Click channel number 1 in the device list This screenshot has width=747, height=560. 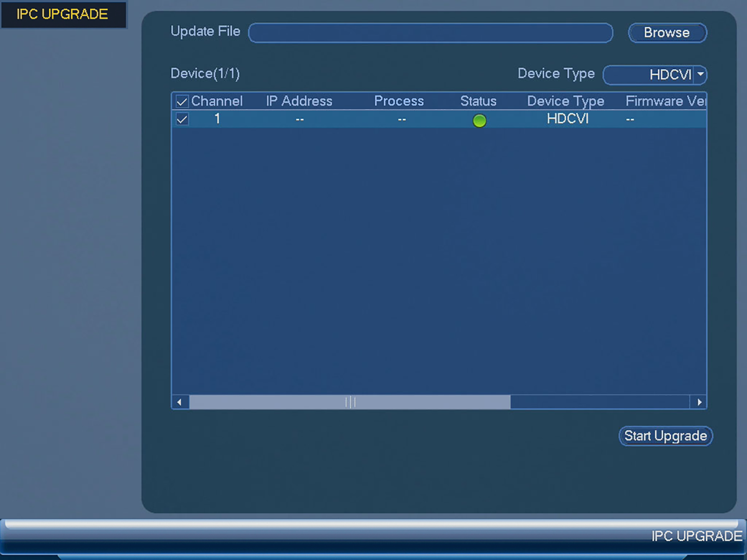[217, 118]
